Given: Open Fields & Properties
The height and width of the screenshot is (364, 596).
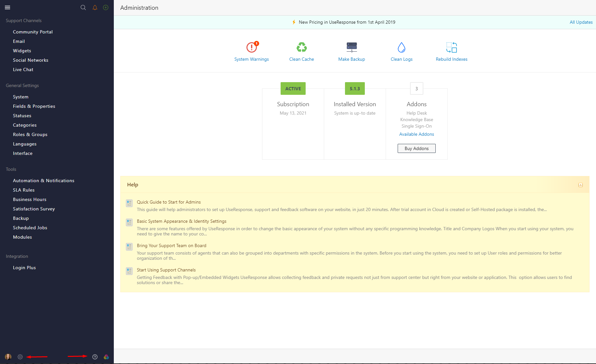Looking at the screenshot, I should click(x=34, y=106).
